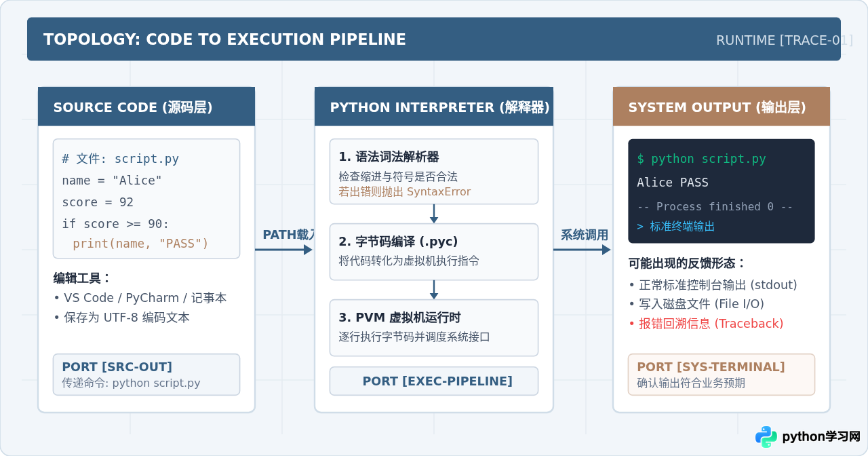Click the '> 标准终端输出' terminal line
This screenshot has height=456, width=868.
pos(675,226)
